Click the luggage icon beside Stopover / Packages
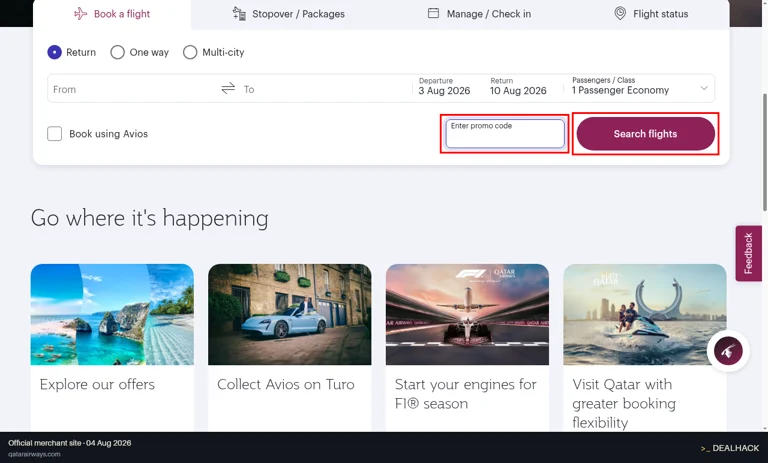 (x=239, y=14)
